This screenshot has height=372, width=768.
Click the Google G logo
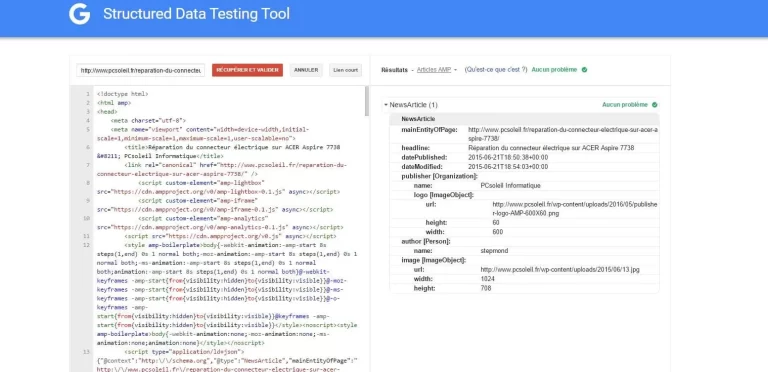tap(79, 14)
